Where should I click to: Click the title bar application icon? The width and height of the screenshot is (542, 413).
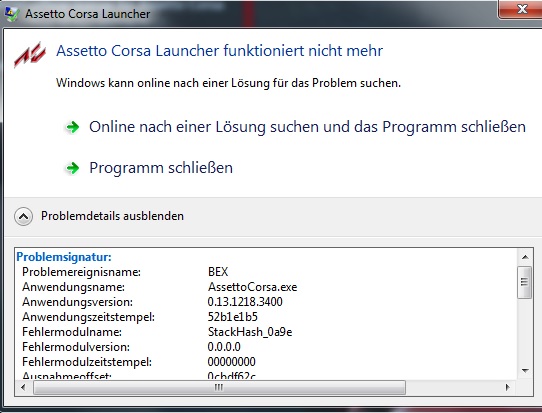click(x=12, y=13)
